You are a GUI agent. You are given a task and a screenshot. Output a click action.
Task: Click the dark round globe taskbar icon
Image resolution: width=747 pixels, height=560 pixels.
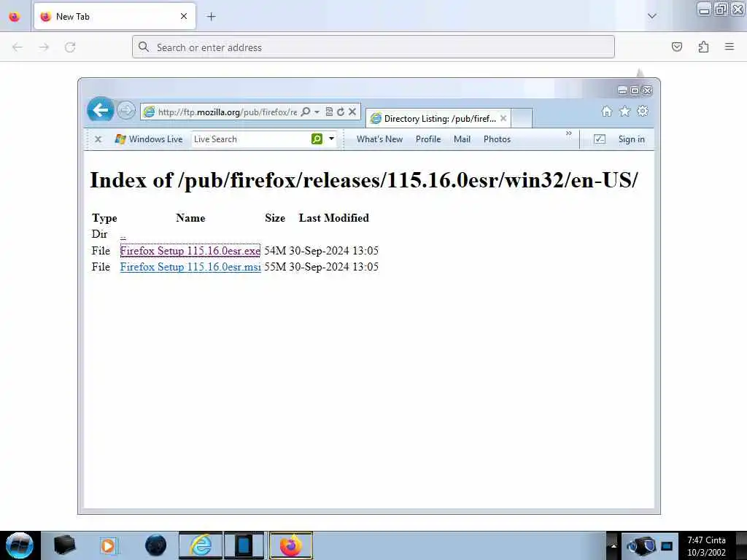(x=156, y=545)
